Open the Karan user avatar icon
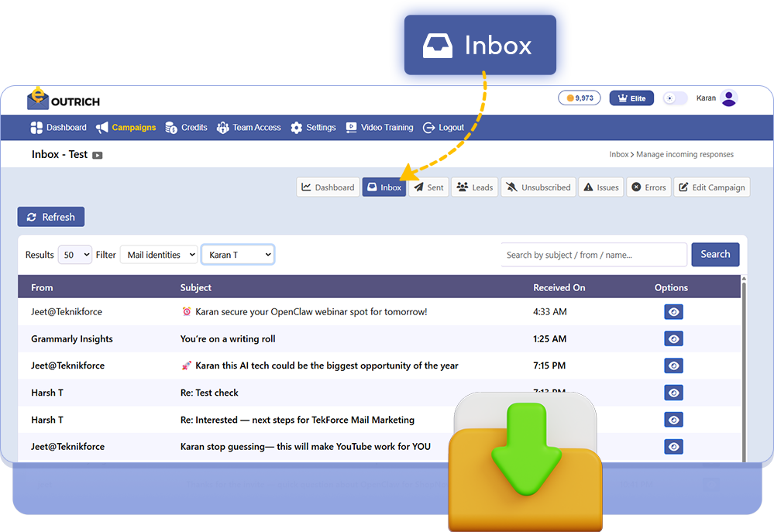The height and width of the screenshot is (532, 774). point(728,98)
